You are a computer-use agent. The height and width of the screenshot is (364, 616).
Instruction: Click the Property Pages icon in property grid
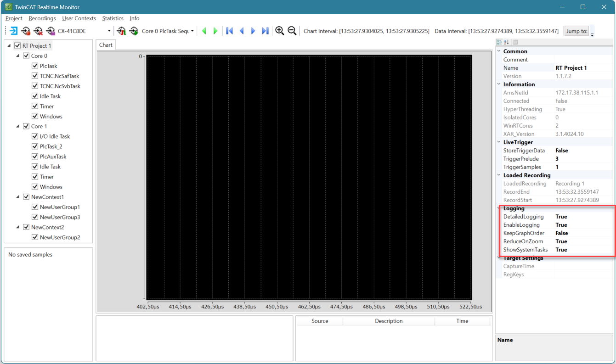click(515, 42)
